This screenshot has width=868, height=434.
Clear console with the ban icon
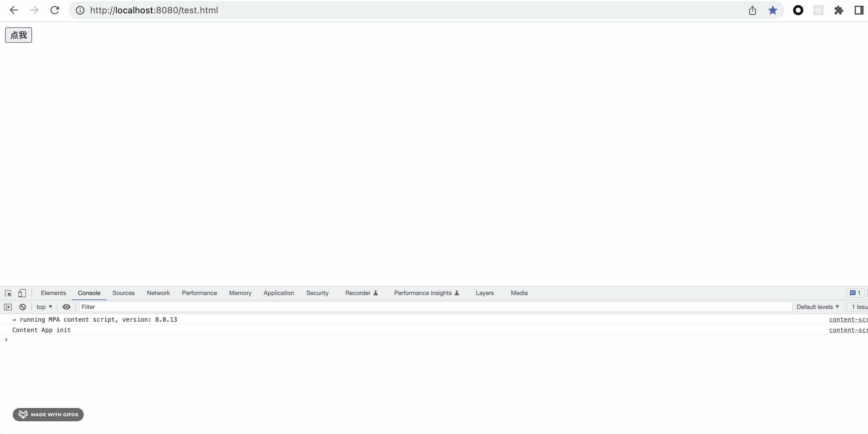coord(23,307)
